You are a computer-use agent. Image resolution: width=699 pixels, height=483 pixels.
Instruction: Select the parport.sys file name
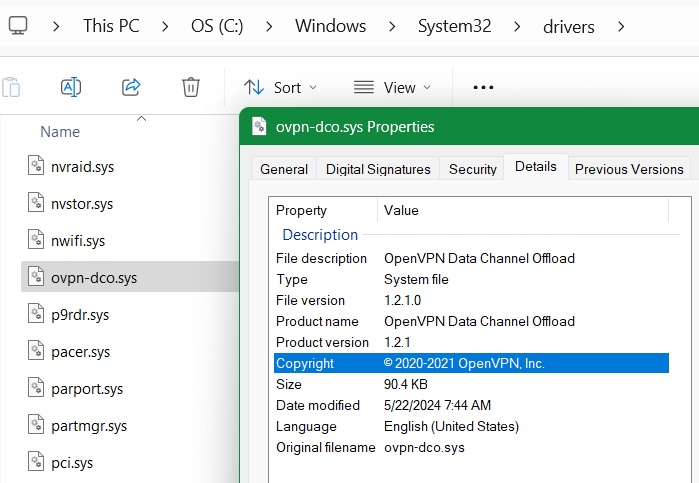pos(87,388)
